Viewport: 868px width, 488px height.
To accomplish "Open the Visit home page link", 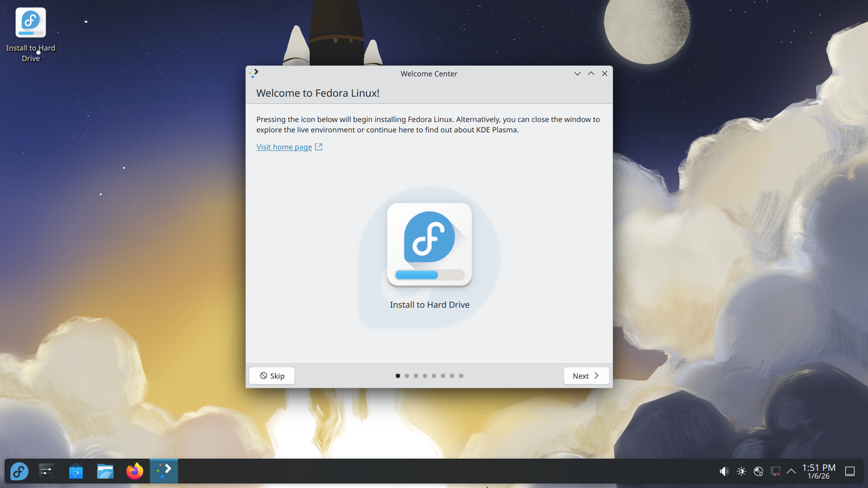I will point(289,147).
